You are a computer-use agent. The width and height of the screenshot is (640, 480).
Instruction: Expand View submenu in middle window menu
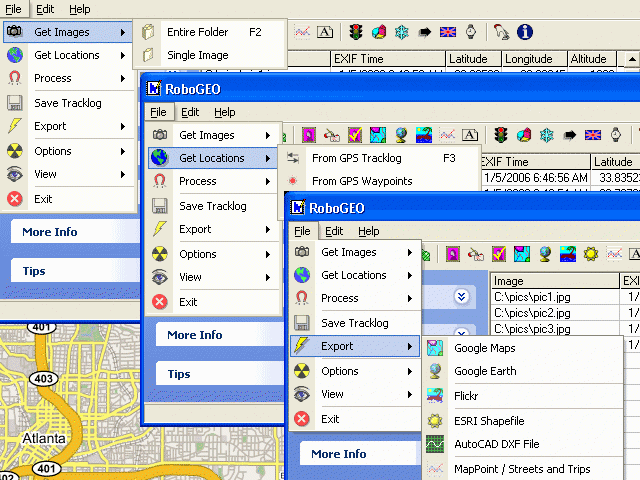pyautogui.click(x=268, y=277)
